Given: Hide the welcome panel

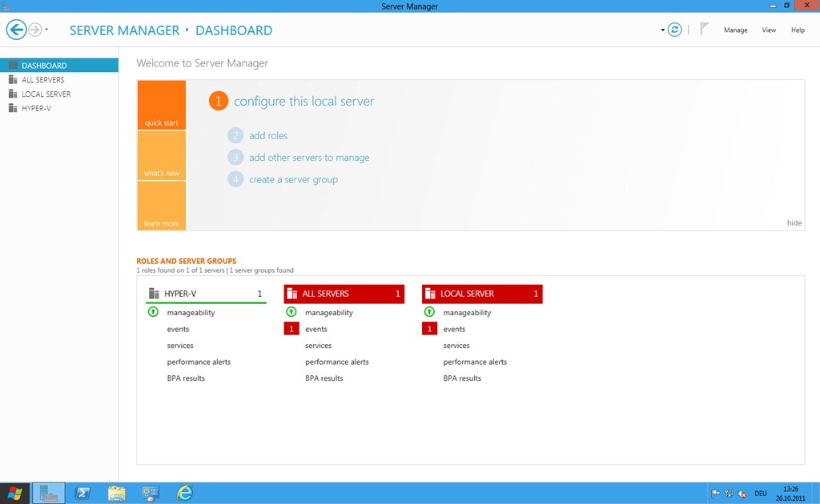Looking at the screenshot, I should [794, 223].
